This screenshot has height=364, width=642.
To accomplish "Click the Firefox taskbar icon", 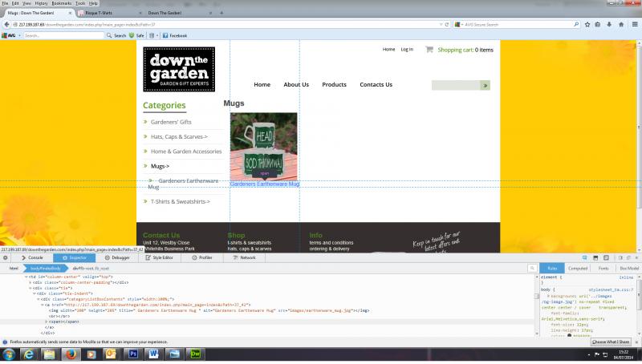I will coord(71,354).
